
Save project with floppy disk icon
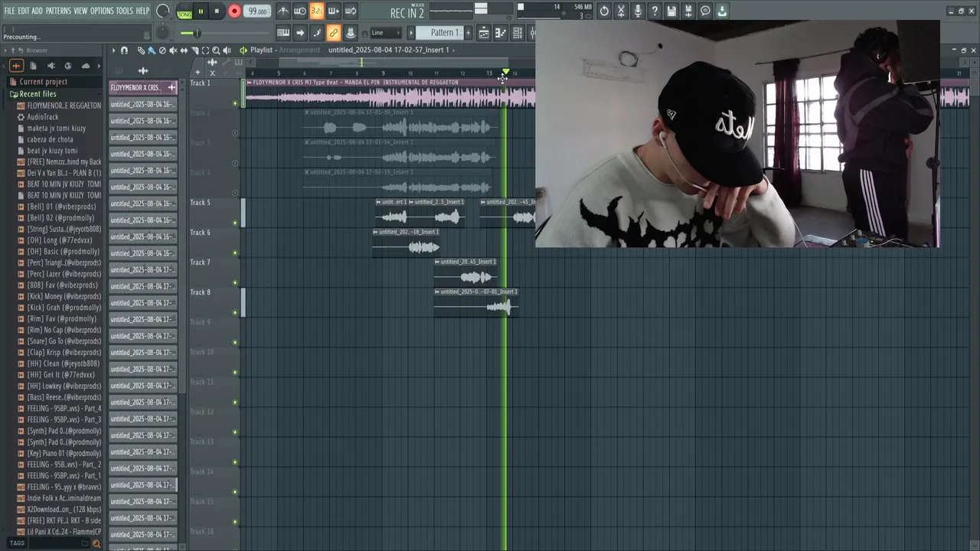click(671, 11)
